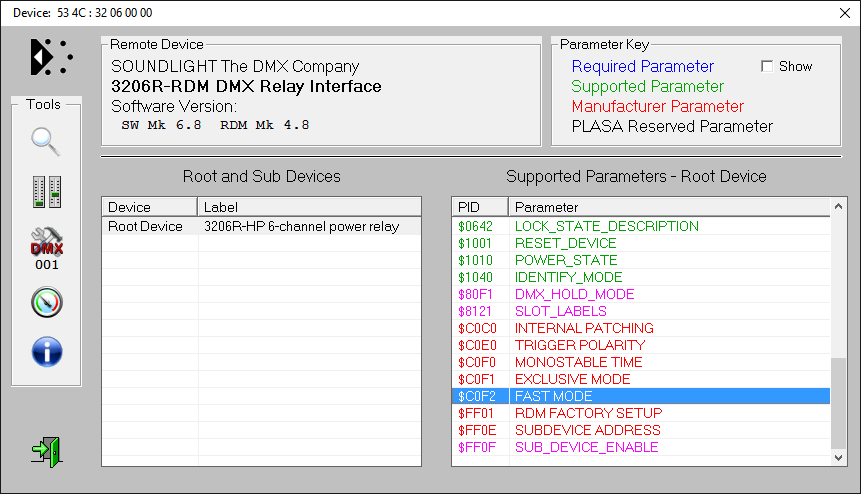Select the RESET_DEVICE parameter
The width and height of the screenshot is (861, 494).
tap(565, 244)
